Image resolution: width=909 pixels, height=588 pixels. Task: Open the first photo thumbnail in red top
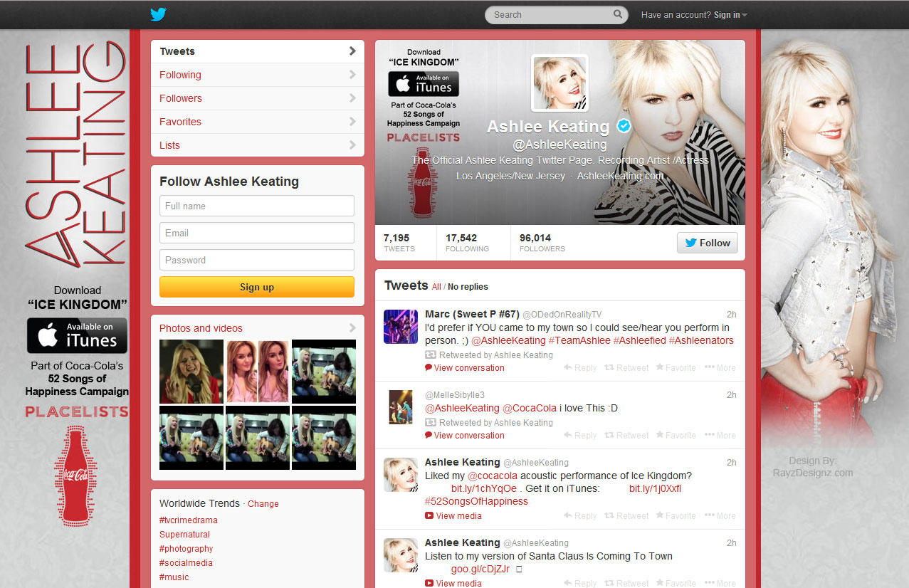point(191,372)
